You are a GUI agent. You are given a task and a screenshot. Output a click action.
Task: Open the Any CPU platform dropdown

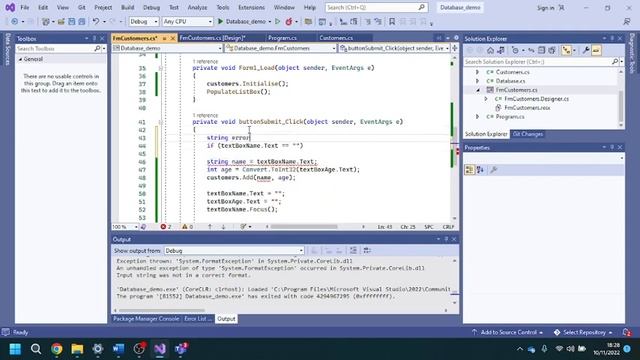(187, 21)
